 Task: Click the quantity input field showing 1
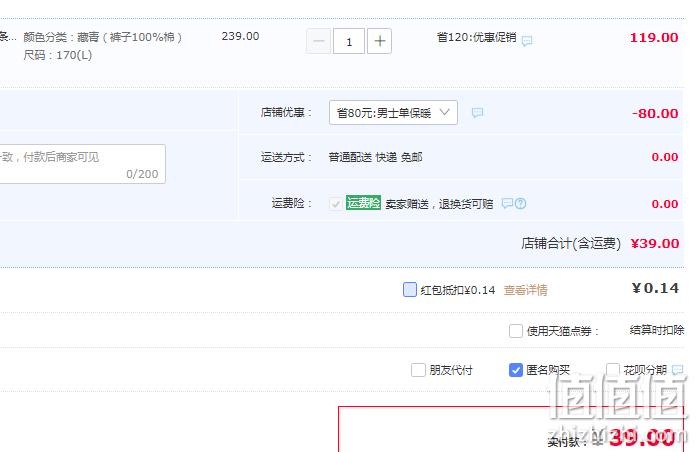pos(349,41)
